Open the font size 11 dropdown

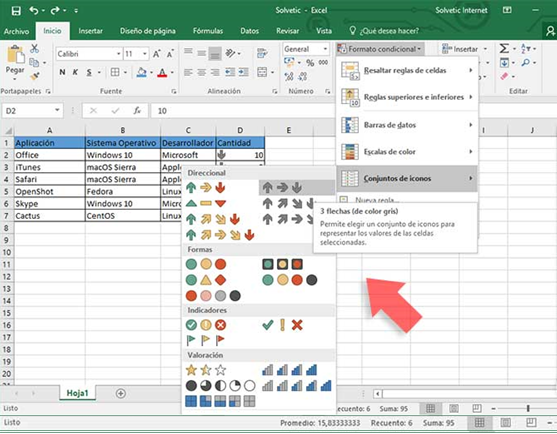tap(145, 54)
